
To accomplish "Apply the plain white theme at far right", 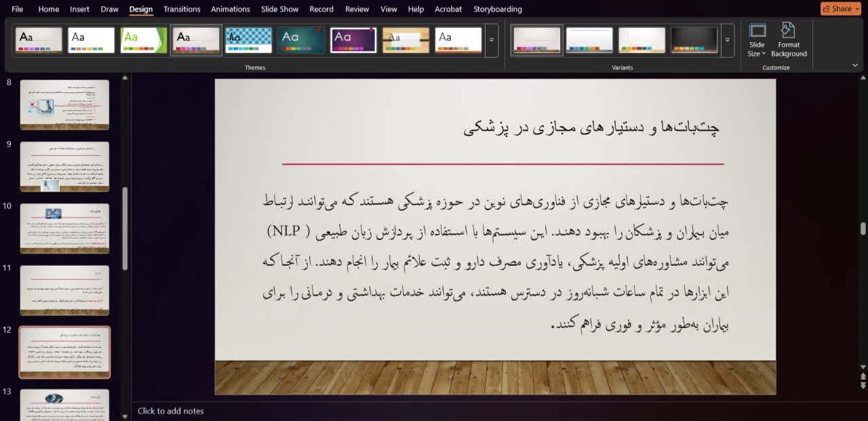I will click(x=458, y=40).
